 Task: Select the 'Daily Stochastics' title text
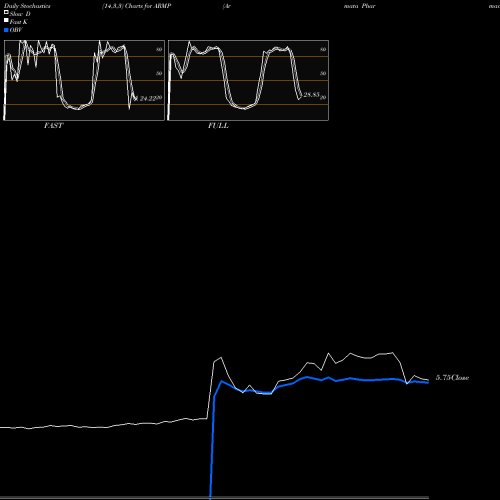point(27,6)
